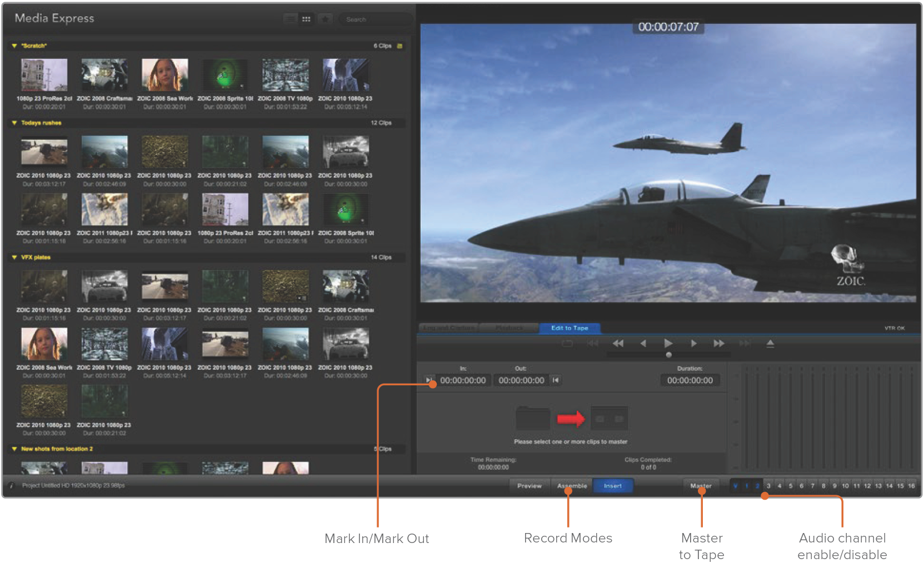Eject the tape using eject icon
The height and width of the screenshot is (563, 924).
tap(770, 344)
